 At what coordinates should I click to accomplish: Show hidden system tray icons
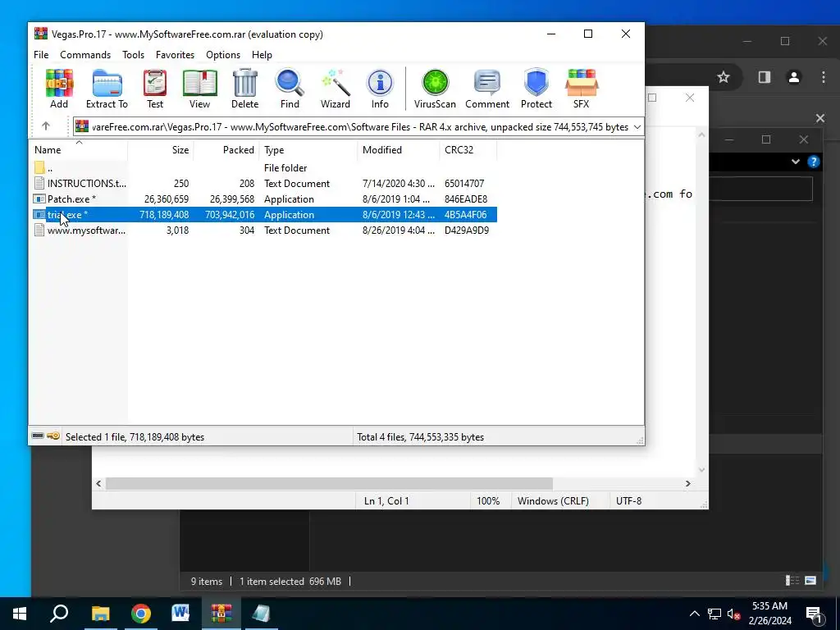(x=694, y=614)
